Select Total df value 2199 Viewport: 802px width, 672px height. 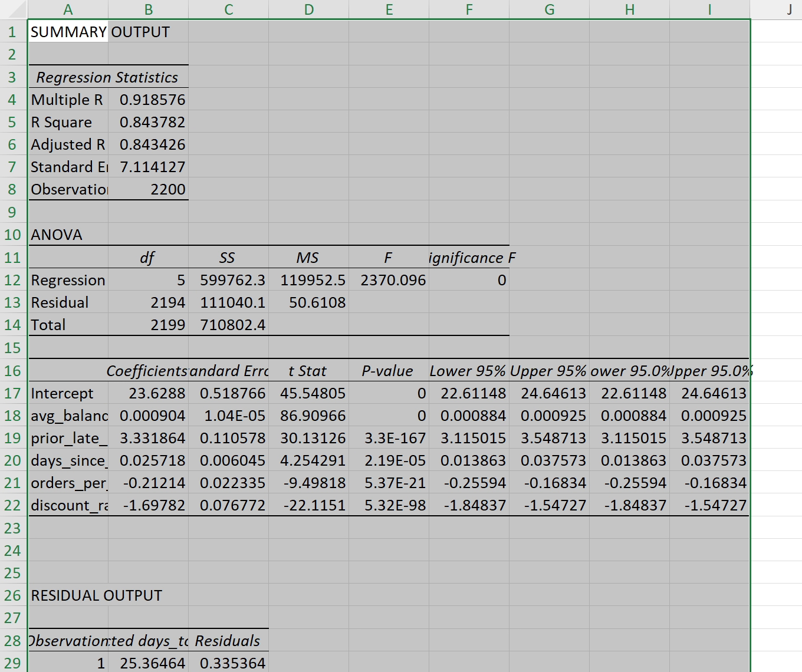click(x=148, y=325)
